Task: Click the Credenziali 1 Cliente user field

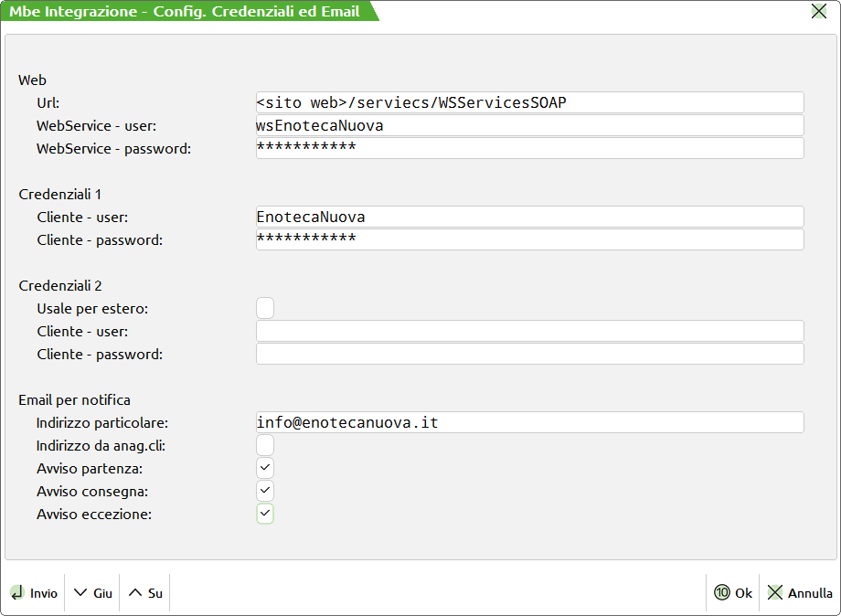Action: click(529, 217)
